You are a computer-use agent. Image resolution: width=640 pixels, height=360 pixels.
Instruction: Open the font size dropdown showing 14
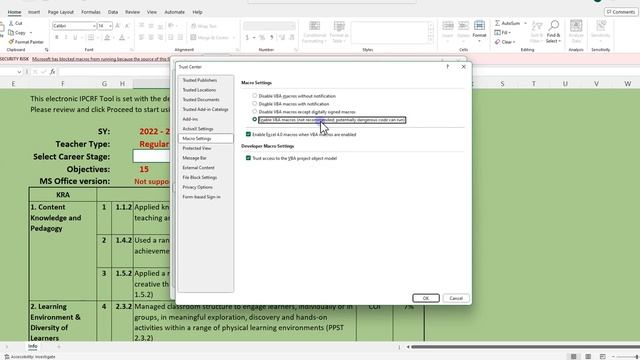point(110,26)
